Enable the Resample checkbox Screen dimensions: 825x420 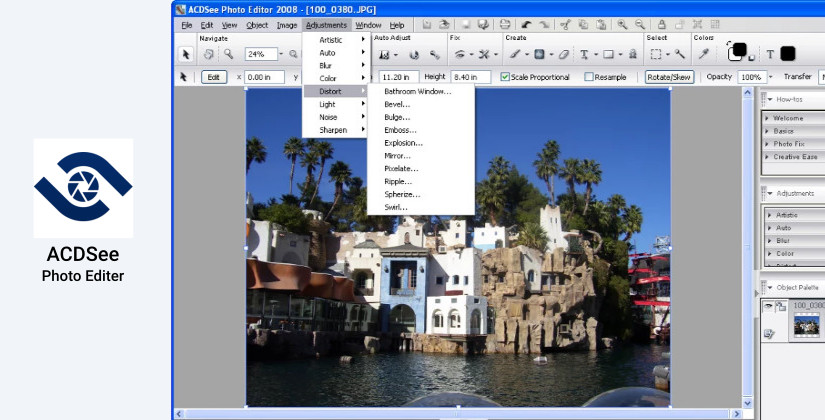click(589, 77)
